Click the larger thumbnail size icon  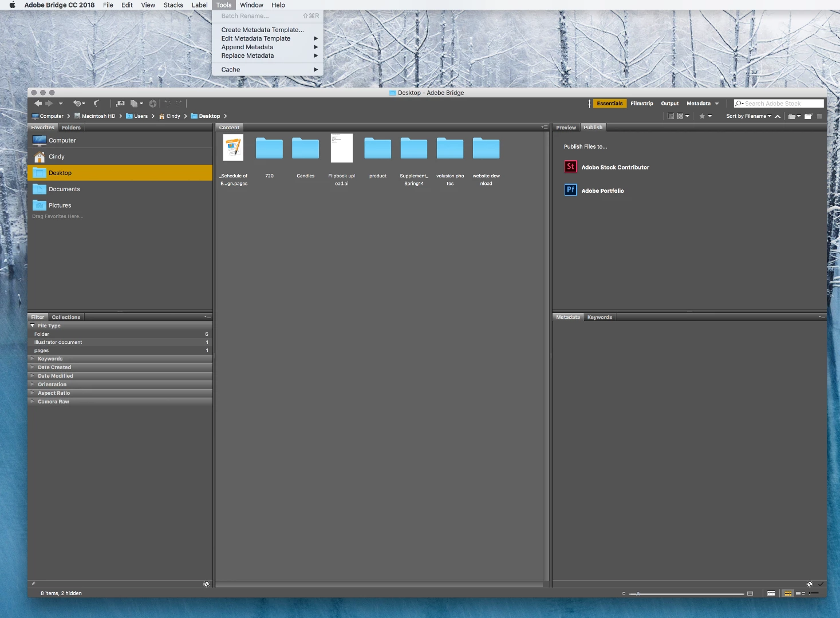[750, 593]
